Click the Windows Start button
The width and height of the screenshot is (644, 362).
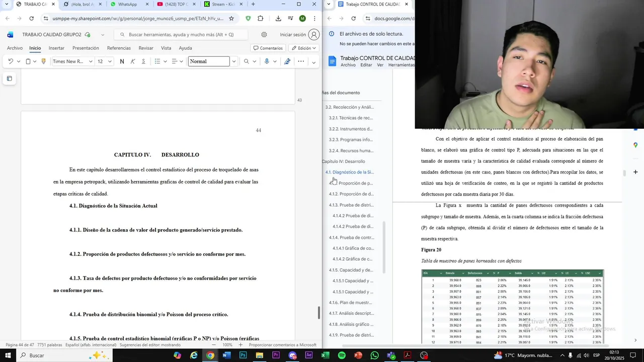pyautogui.click(x=8, y=355)
